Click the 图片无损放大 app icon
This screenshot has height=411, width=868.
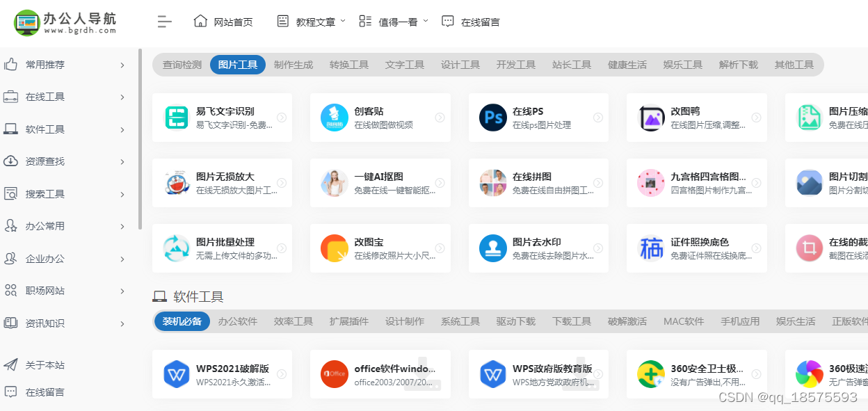(177, 183)
